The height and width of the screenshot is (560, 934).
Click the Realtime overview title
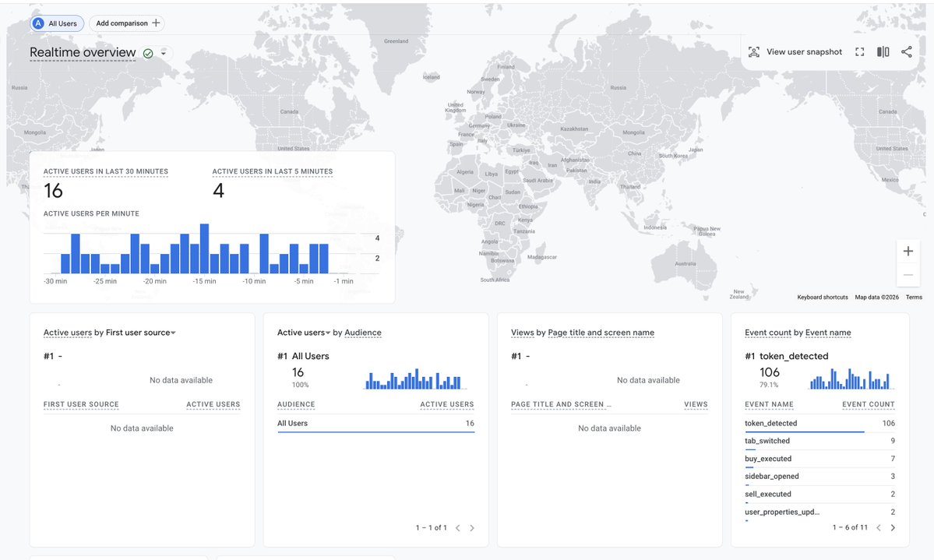coord(83,52)
